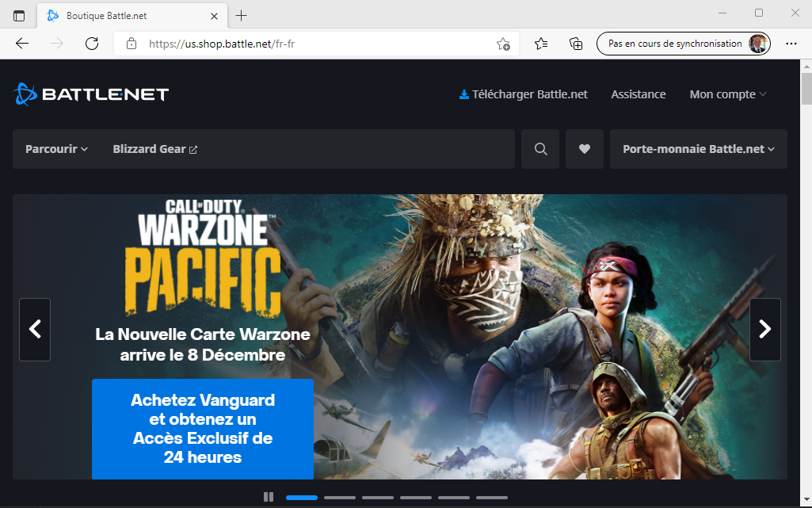The width and height of the screenshot is (812, 508).
Task: Go to next carousel slide arrow
Action: click(765, 330)
